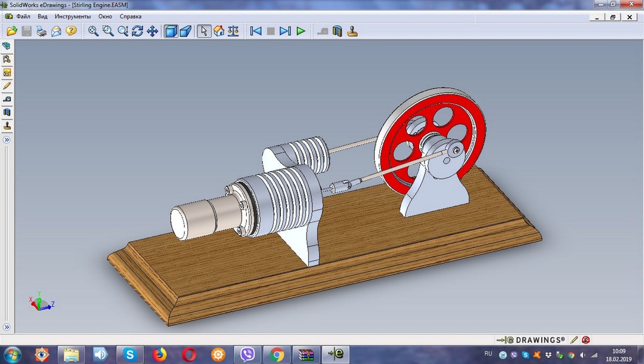Select the Measure tape tool in sidebar
The image size is (644, 364).
[7, 99]
